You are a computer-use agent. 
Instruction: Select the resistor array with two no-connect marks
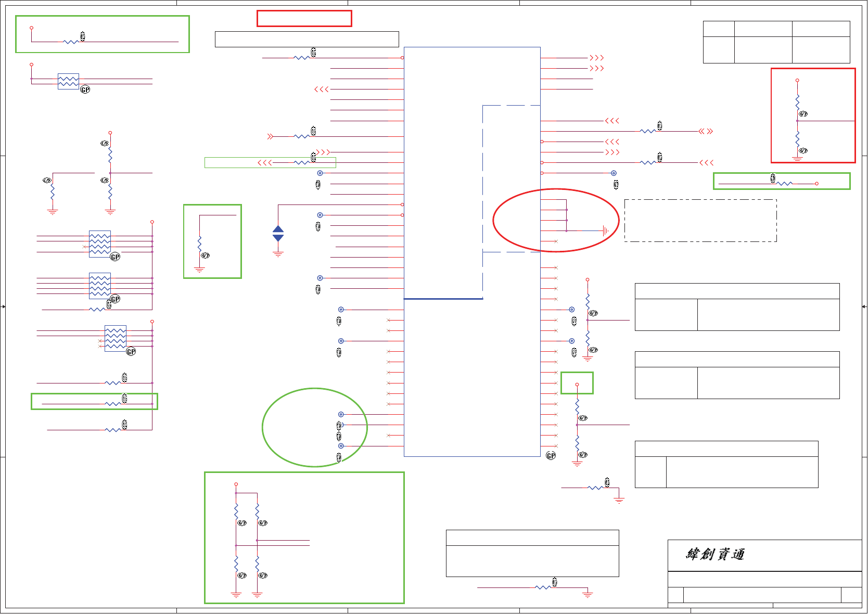click(116, 338)
